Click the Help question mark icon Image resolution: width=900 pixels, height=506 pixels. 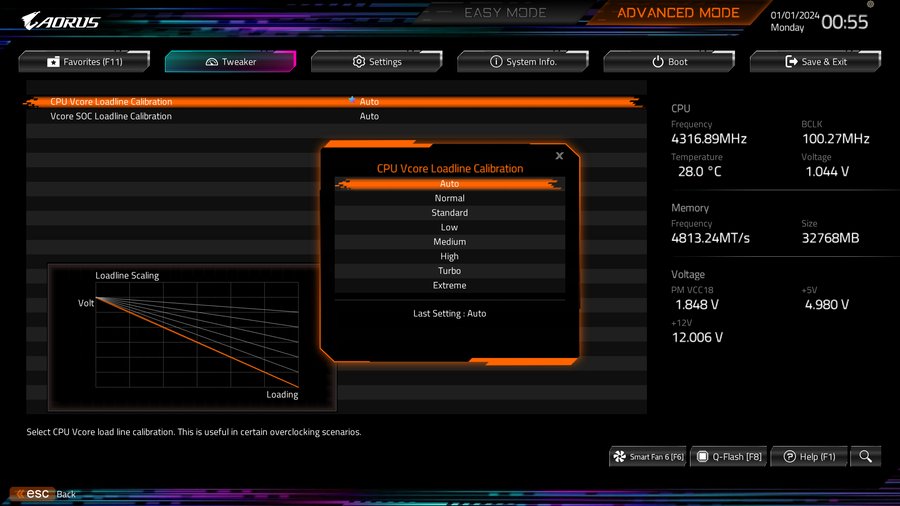[x=790, y=457]
